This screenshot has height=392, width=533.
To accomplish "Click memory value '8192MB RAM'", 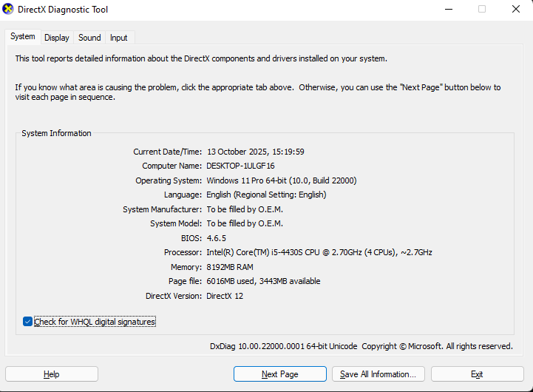I will point(230,267).
